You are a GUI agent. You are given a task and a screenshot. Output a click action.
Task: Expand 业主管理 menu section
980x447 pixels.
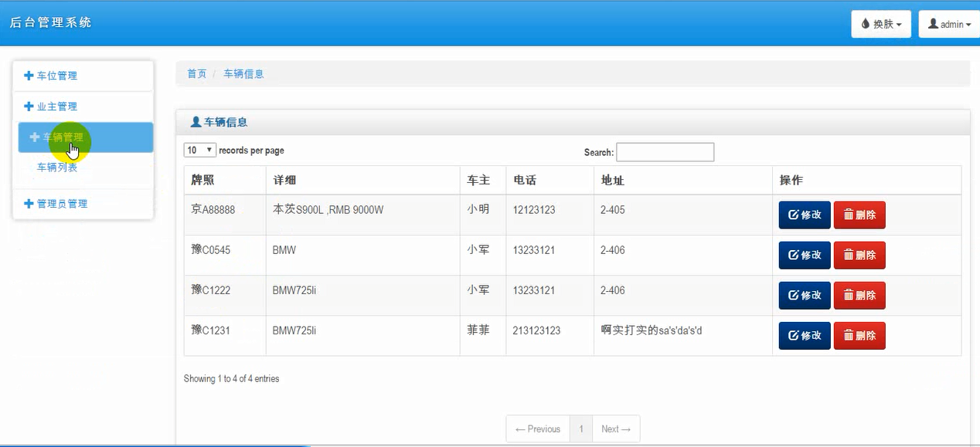(83, 107)
